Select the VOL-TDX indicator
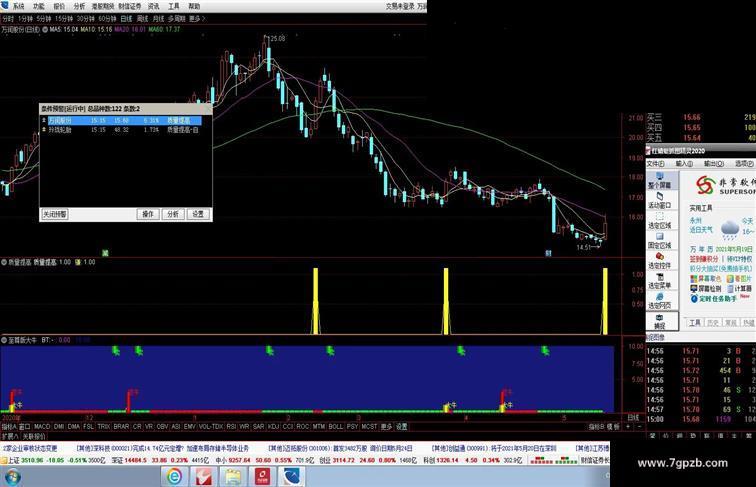Image resolution: width=756 pixels, height=487 pixels. 211,427
